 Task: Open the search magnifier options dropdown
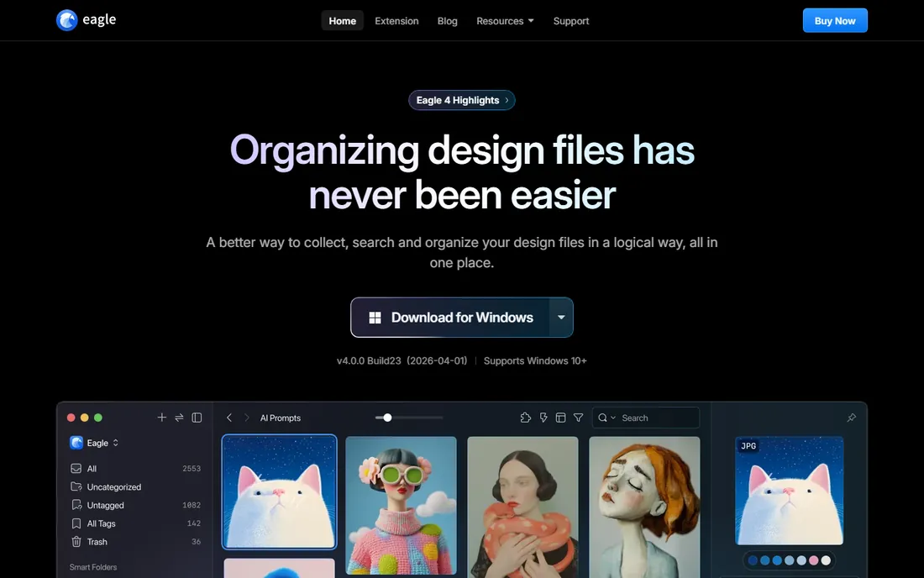coord(606,418)
